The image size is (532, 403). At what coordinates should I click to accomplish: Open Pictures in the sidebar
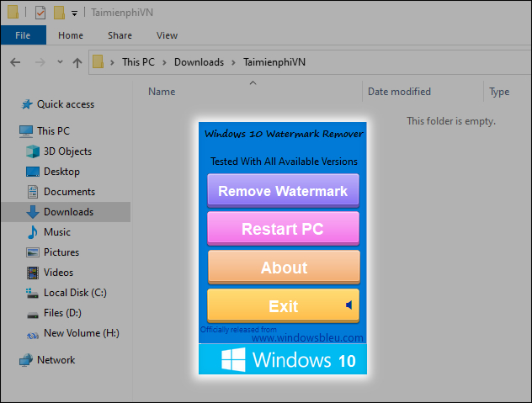point(61,252)
